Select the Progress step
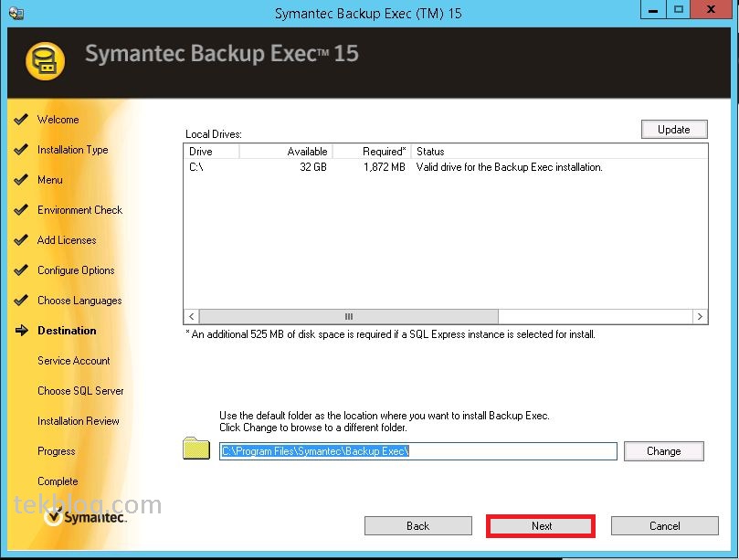Viewport: 739px width, 560px height. [56, 451]
